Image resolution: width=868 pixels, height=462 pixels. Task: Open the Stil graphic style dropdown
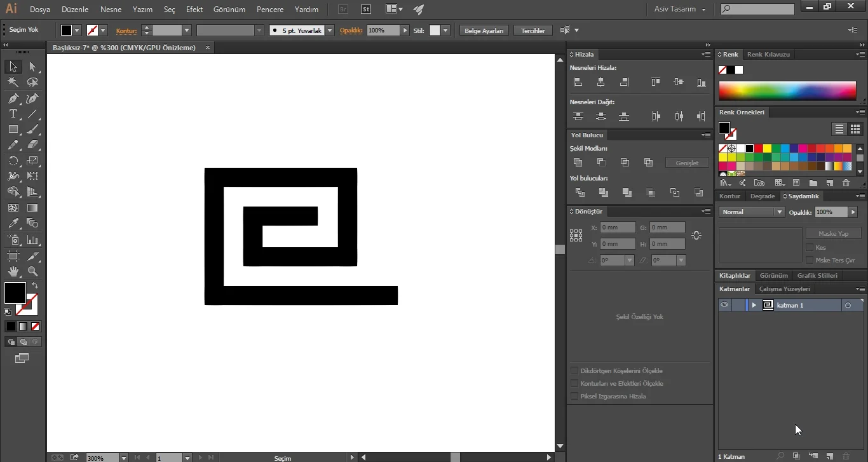coord(446,31)
